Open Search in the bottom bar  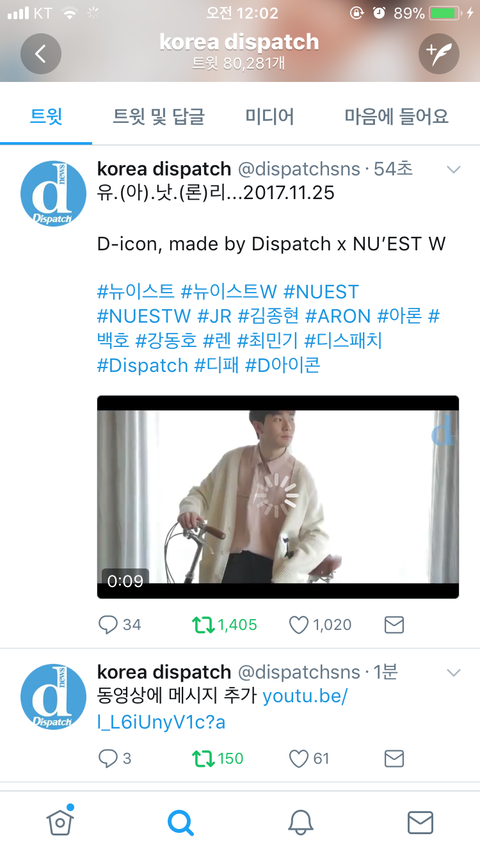[180, 822]
